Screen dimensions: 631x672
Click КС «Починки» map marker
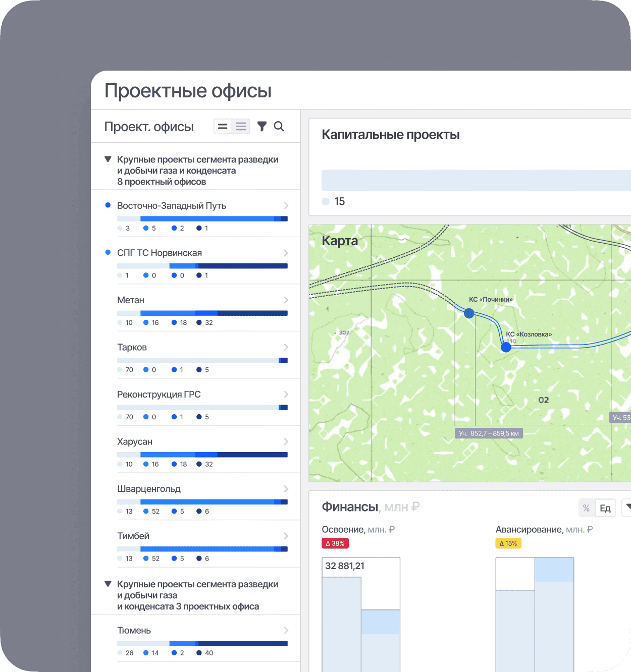pyautogui.click(x=469, y=313)
